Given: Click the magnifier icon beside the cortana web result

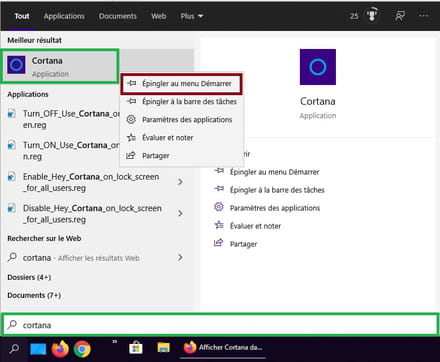Looking at the screenshot, I should 12,257.
